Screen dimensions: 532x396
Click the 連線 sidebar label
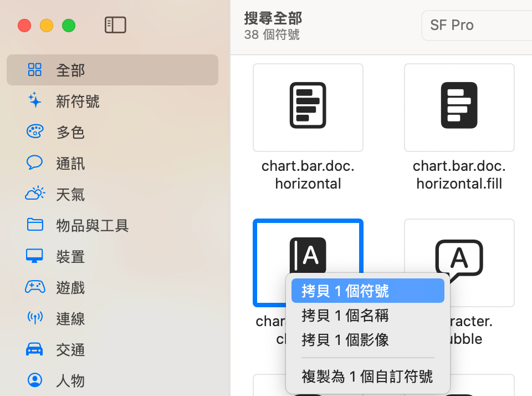(x=70, y=319)
